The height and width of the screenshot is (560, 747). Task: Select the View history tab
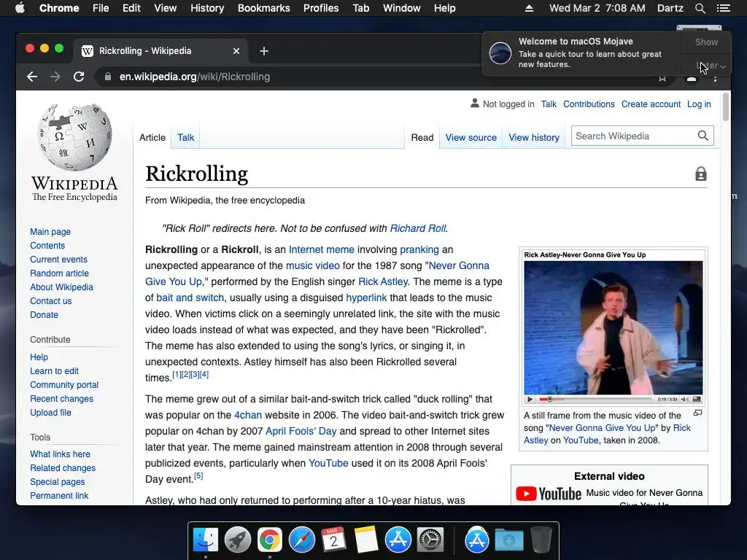(x=533, y=138)
